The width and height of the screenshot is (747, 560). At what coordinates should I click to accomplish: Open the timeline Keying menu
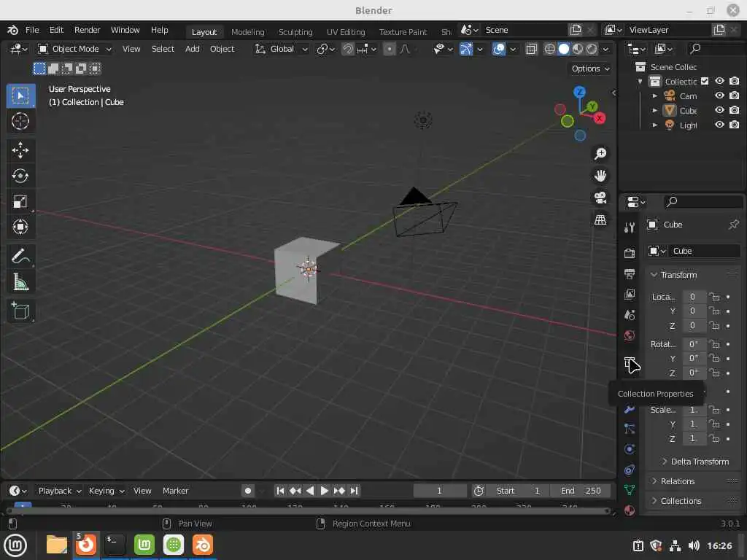point(107,491)
